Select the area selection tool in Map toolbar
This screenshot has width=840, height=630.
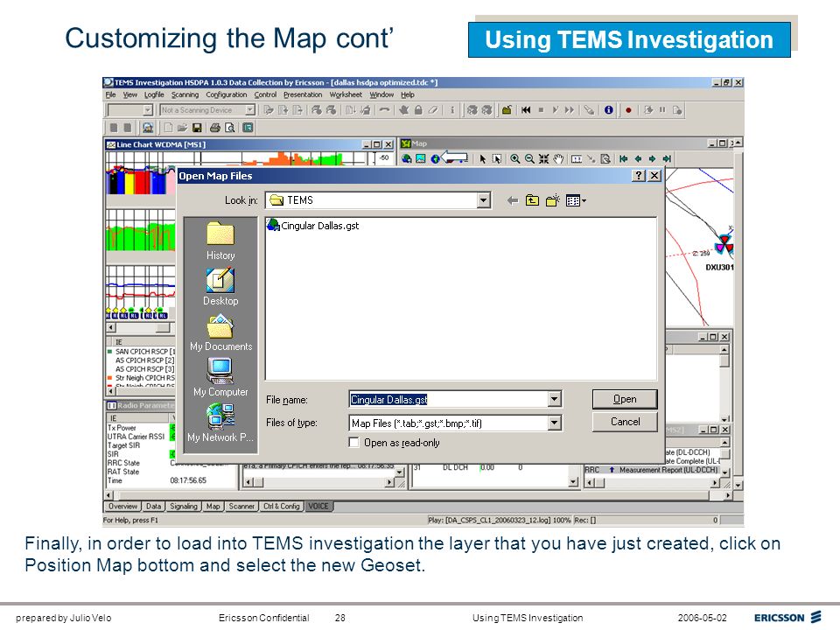[497, 158]
